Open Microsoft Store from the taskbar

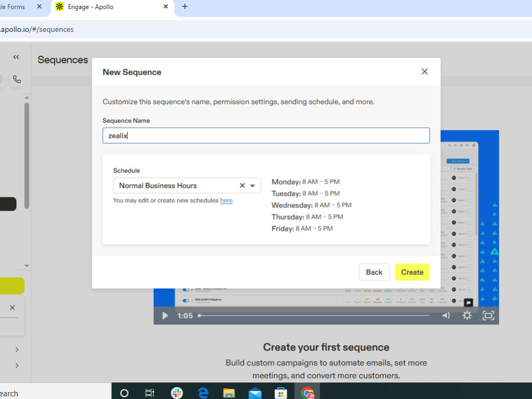280,393
